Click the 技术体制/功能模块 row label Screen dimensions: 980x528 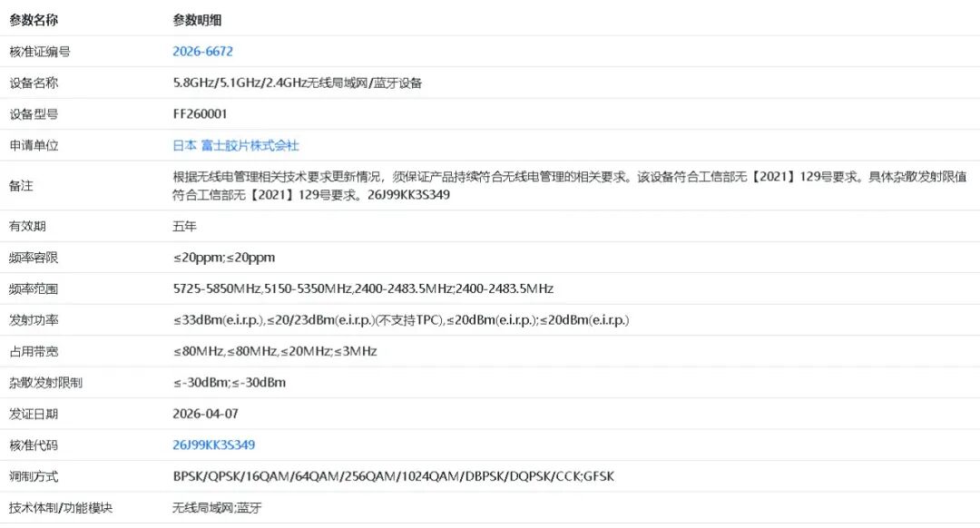point(61,507)
